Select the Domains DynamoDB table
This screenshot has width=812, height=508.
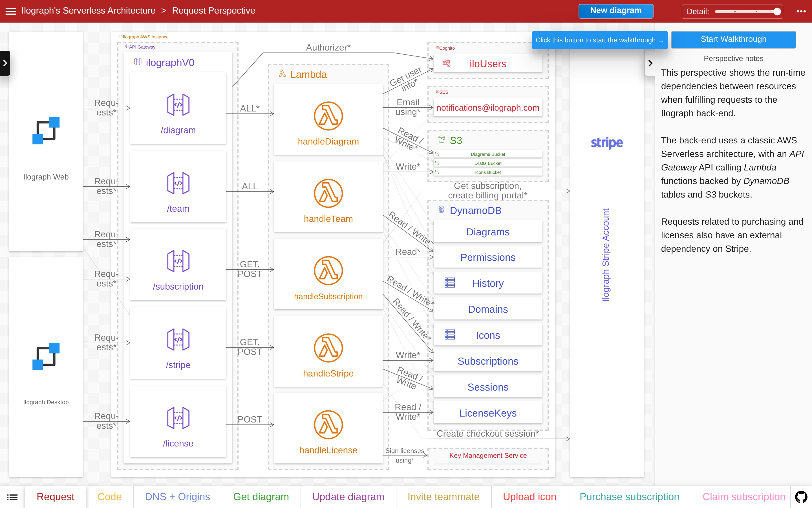(x=488, y=309)
